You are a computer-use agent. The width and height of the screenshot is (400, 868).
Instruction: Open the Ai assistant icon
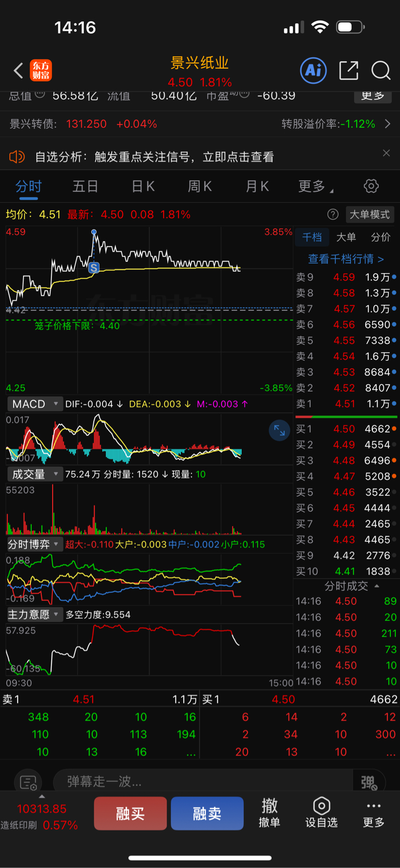(314, 70)
